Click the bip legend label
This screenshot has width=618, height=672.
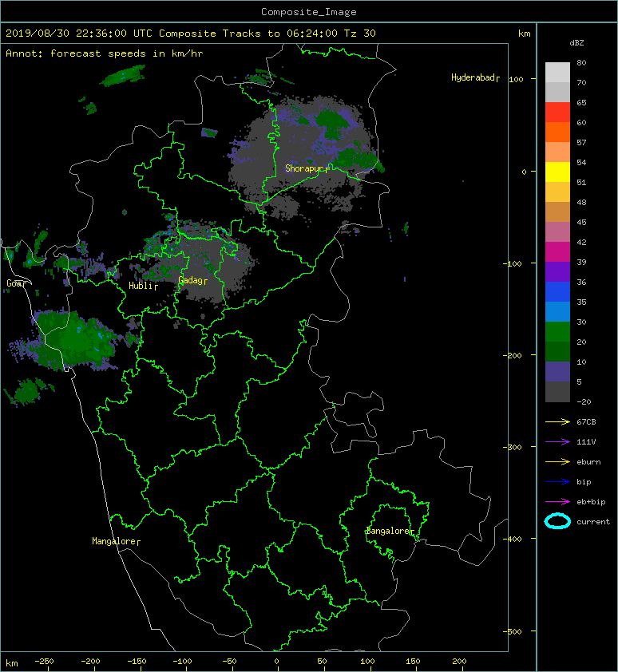point(584,482)
